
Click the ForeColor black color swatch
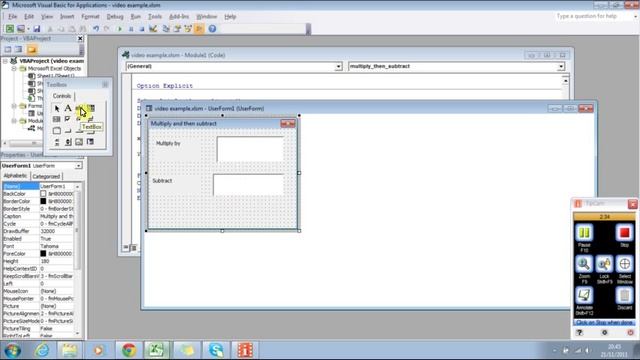43,253
